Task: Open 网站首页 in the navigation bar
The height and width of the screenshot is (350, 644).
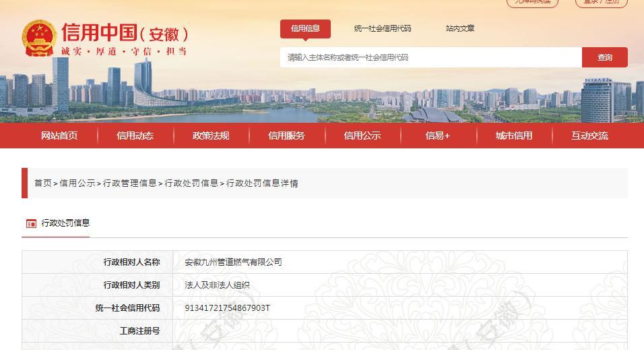Action: tap(59, 136)
